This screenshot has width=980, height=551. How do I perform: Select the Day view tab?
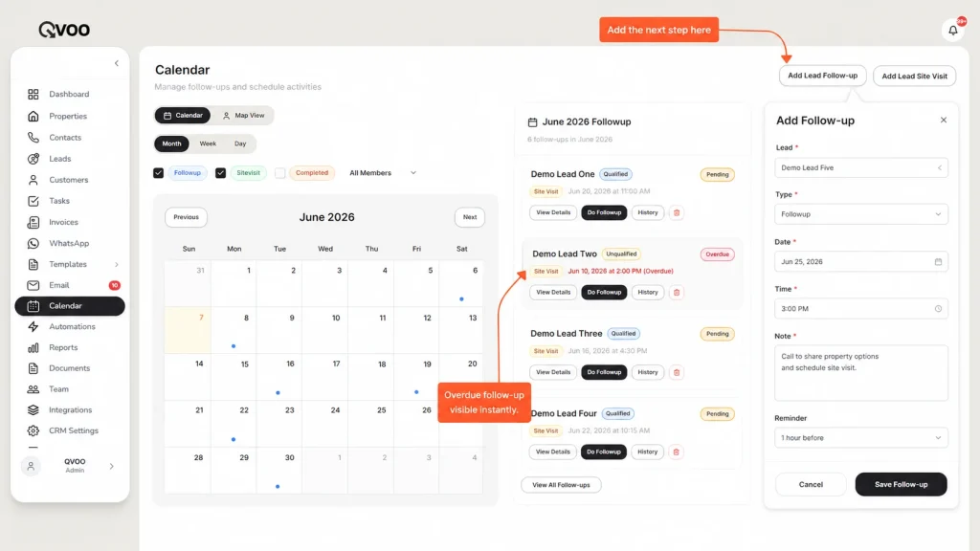pos(240,143)
